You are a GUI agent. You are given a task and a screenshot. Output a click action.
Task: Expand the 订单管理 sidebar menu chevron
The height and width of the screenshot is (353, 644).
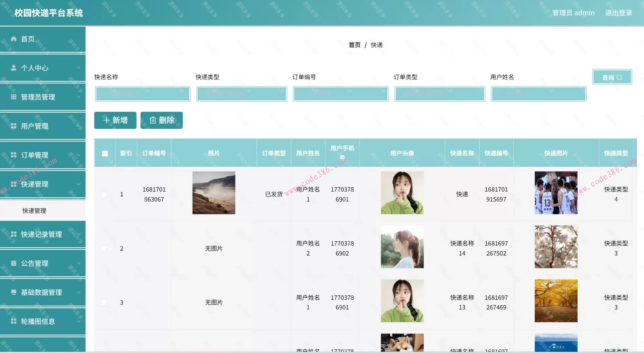[x=78, y=155]
